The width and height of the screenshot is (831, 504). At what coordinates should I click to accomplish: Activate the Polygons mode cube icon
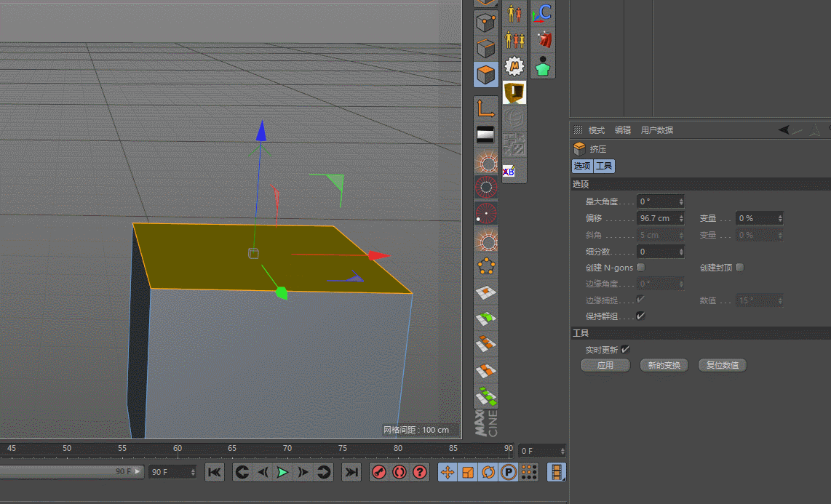tap(486, 74)
